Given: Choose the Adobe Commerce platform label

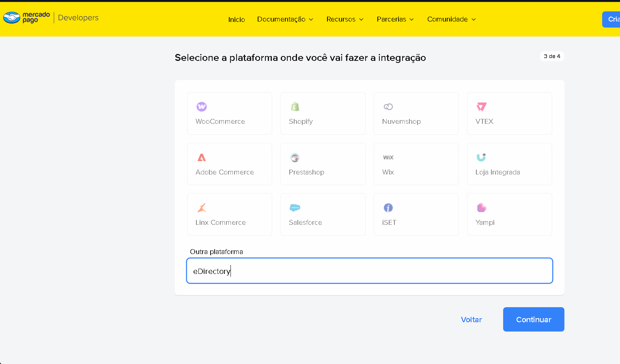Looking at the screenshot, I should pos(225,172).
